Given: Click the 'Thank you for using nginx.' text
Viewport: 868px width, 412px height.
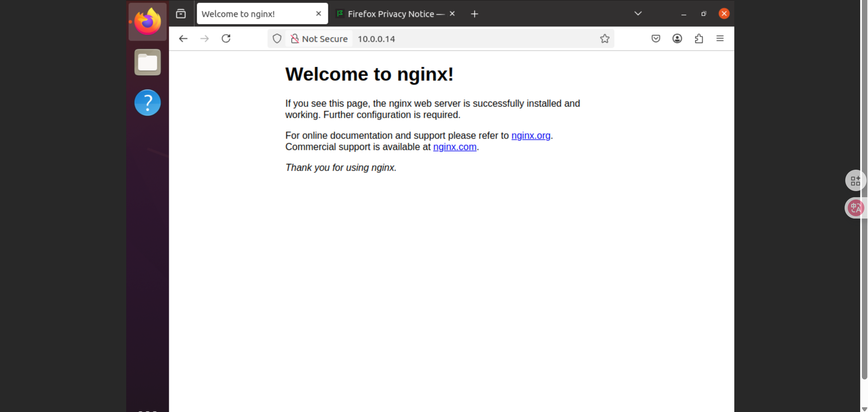Looking at the screenshot, I should click(341, 167).
